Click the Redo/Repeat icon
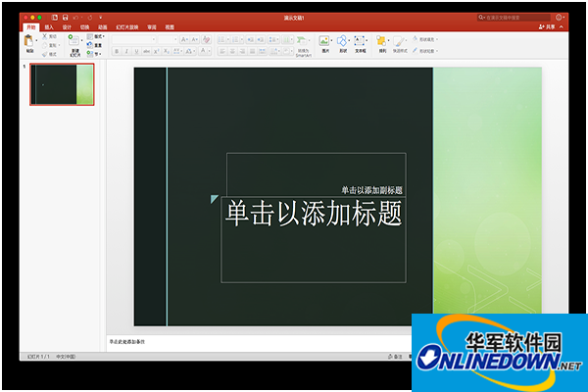 [90, 18]
